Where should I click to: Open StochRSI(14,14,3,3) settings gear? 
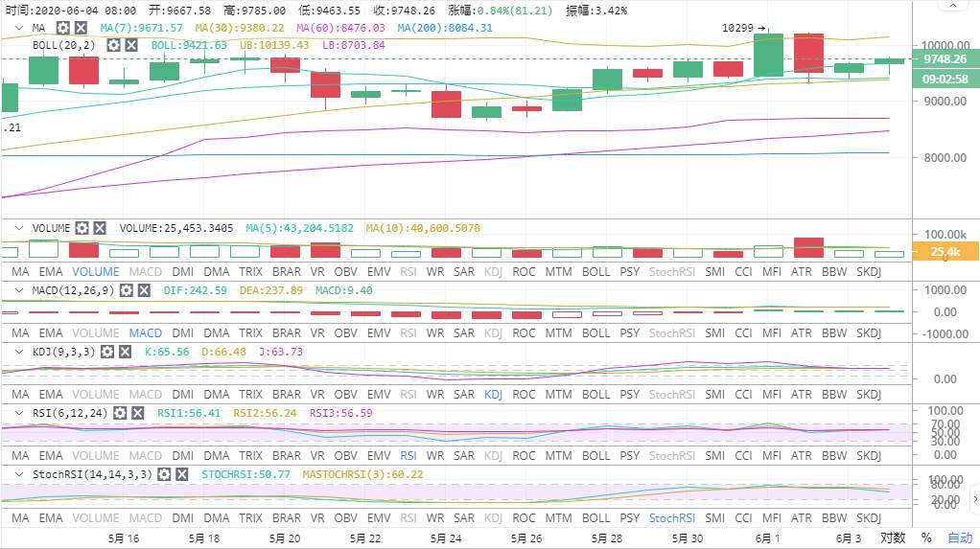pyautogui.click(x=164, y=474)
